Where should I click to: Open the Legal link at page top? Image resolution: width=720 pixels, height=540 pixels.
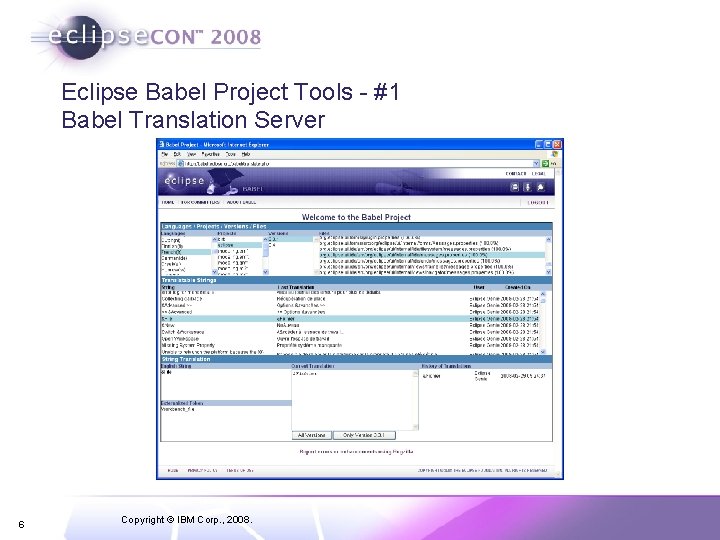(x=538, y=174)
